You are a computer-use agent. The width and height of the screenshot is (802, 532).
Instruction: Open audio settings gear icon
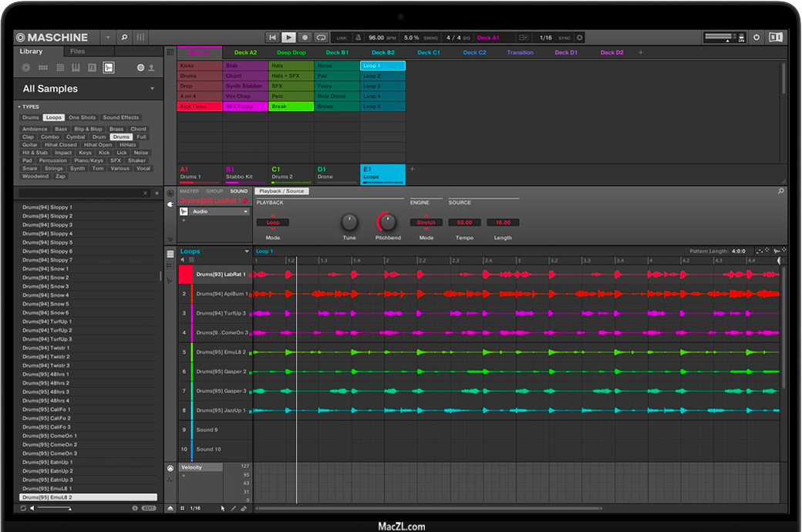tap(580, 37)
